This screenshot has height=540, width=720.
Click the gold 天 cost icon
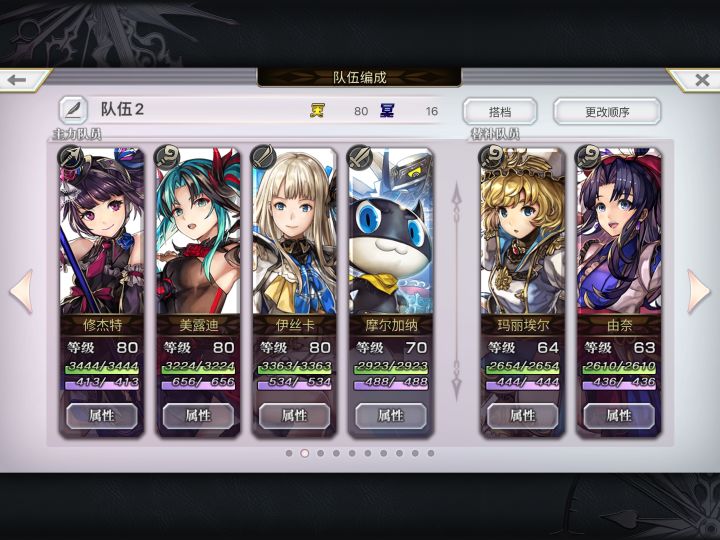pyautogui.click(x=317, y=111)
